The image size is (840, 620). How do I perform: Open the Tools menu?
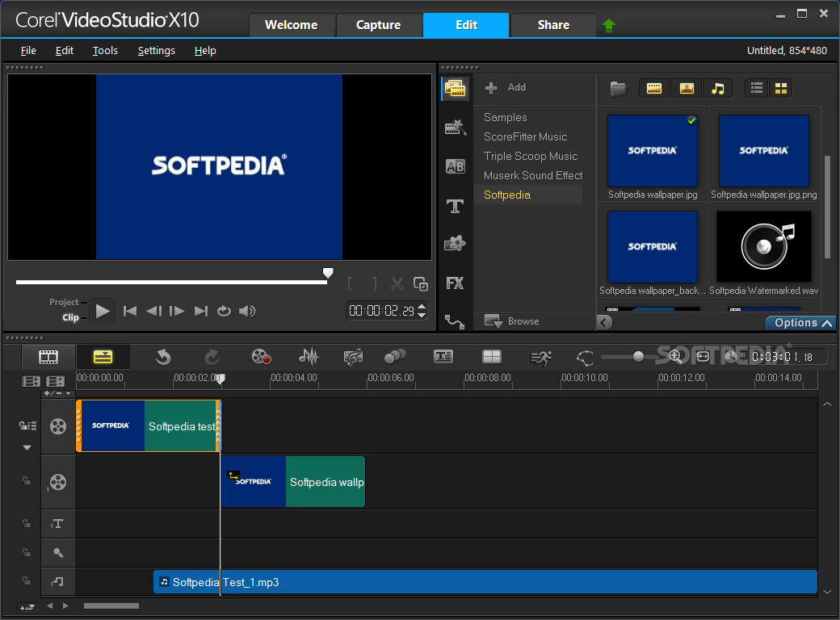[105, 50]
